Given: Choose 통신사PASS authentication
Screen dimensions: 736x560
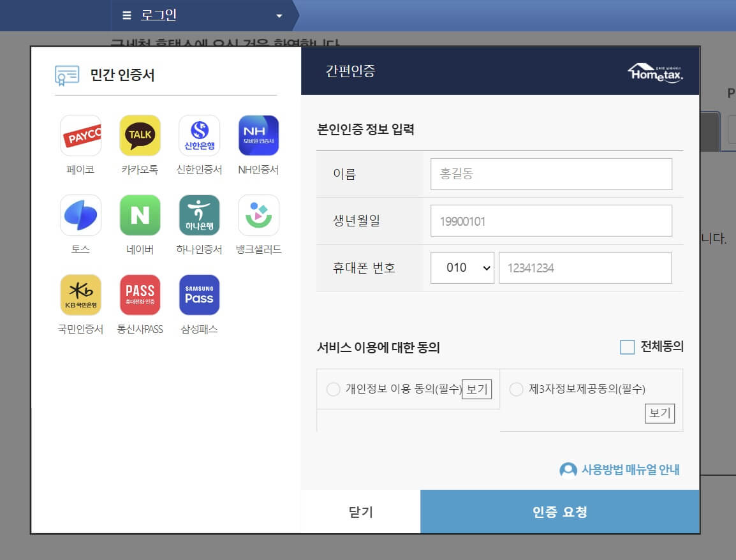Looking at the screenshot, I should click(x=140, y=295).
